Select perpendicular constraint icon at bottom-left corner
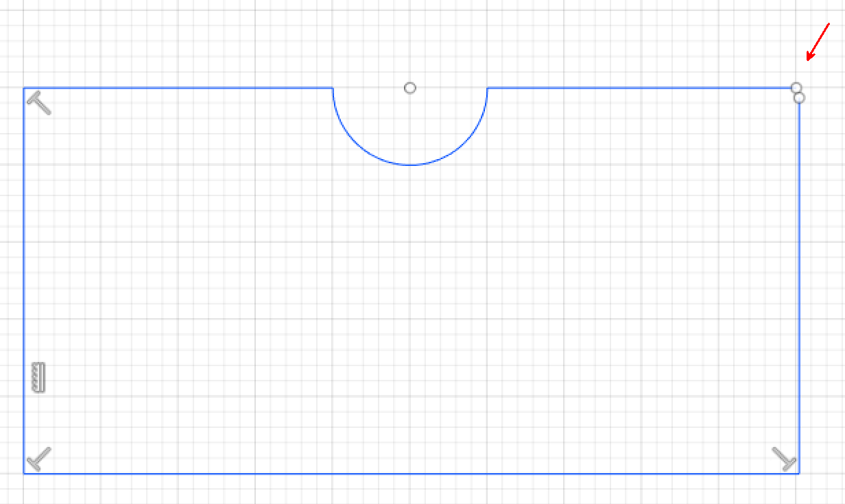The width and height of the screenshot is (845, 504). tap(39, 459)
